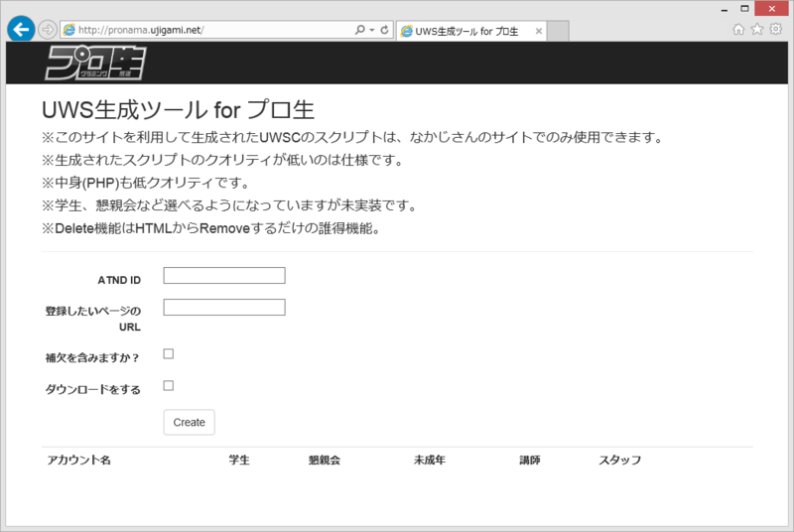Click the note about Delete機能
The width and height of the screenshot is (794, 532).
211,228
